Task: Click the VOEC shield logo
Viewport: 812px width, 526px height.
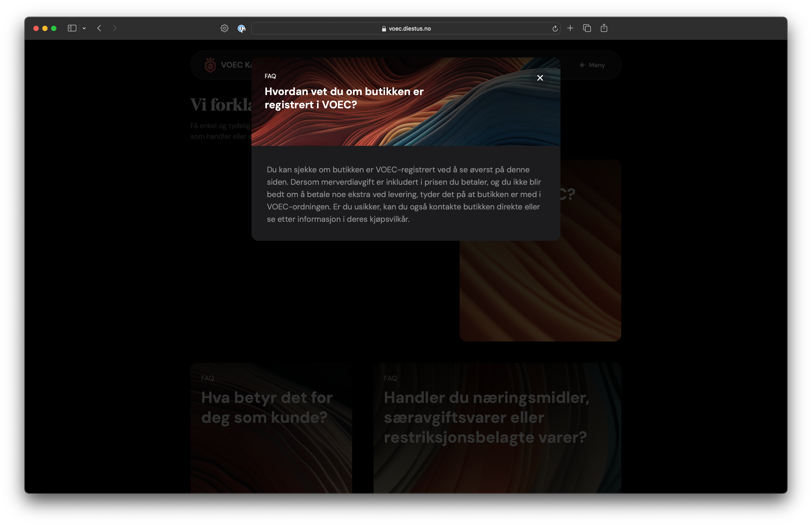Action: tap(210, 65)
